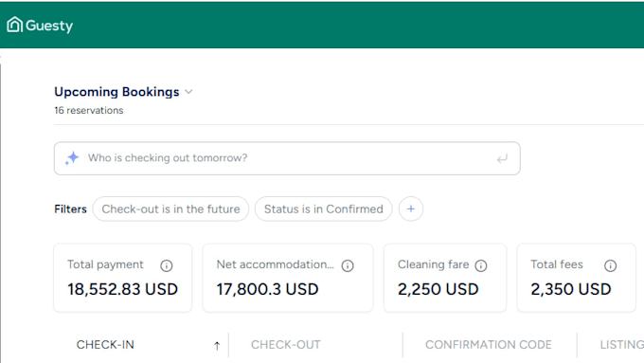
Task: Click the ascending sort arrow beside CHECK-IN
Action: tap(217, 346)
